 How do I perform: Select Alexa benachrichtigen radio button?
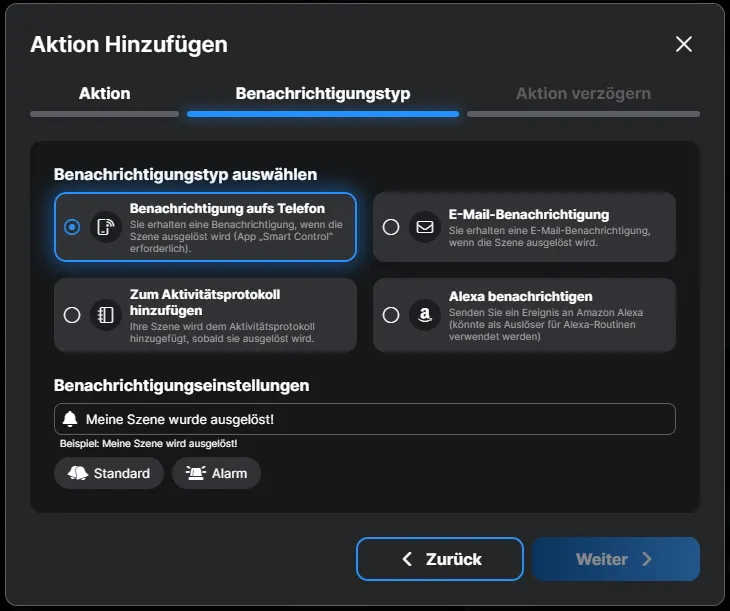tap(391, 315)
